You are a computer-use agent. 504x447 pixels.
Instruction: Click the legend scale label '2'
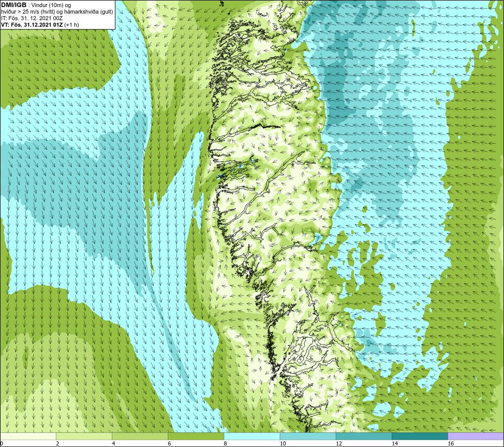click(57, 443)
